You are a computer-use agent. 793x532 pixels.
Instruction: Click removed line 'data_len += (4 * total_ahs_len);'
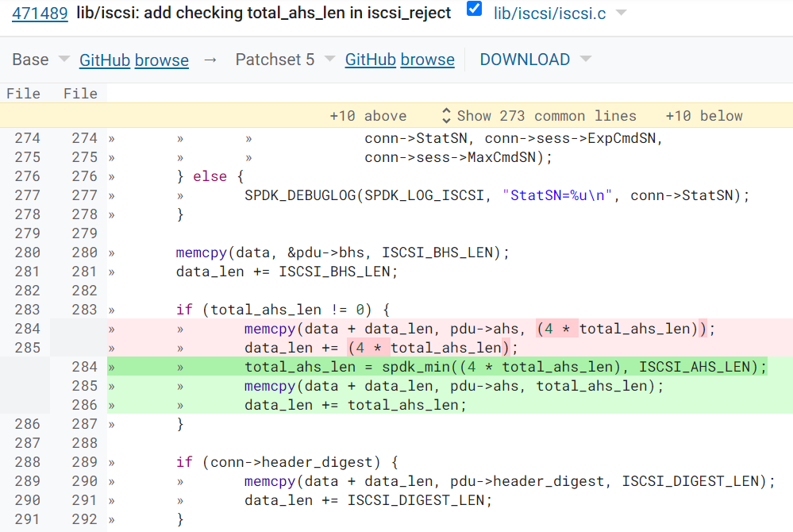point(381,348)
